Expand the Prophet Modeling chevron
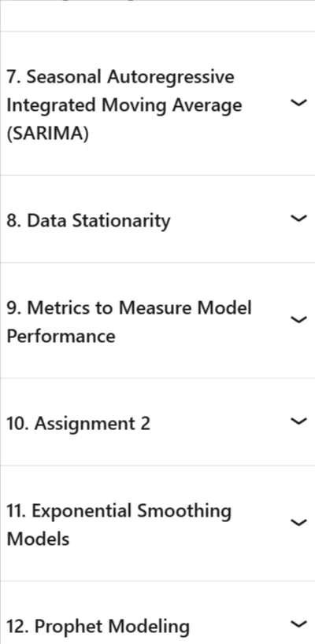The width and height of the screenshot is (315, 644). coord(298,624)
